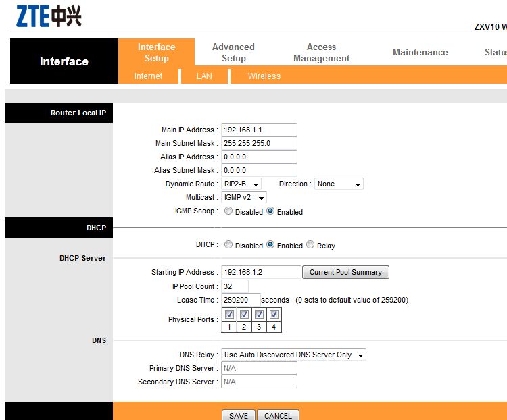Click the Router Local IP section header
The width and height of the screenshot is (507, 420).
[59, 113]
